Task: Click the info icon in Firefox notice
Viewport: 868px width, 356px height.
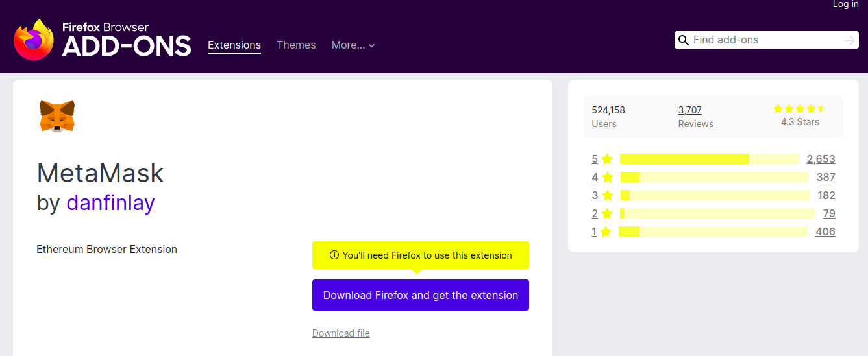Action: click(334, 255)
